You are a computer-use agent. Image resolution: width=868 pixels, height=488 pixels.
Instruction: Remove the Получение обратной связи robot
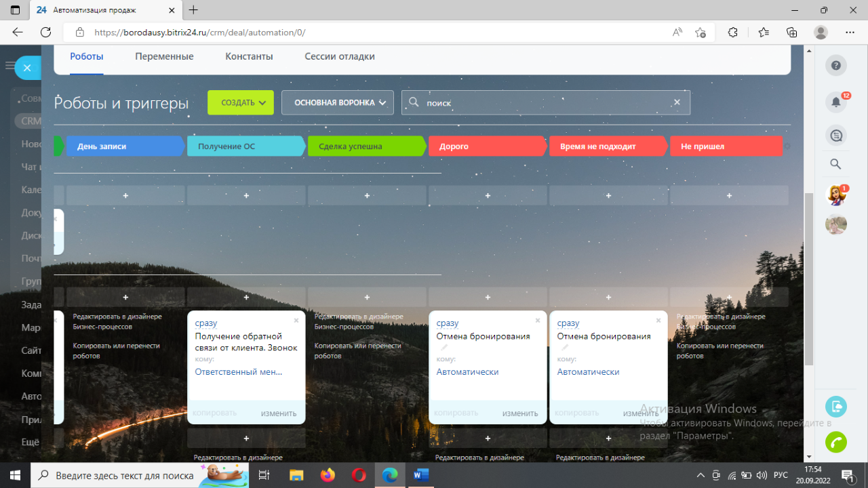click(x=296, y=320)
